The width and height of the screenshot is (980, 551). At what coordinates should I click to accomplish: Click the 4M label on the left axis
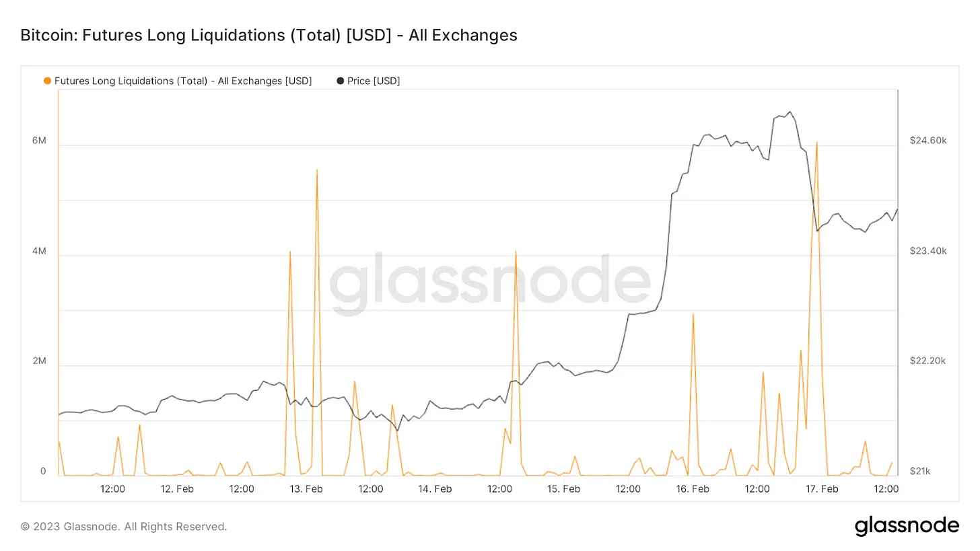[39, 251]
